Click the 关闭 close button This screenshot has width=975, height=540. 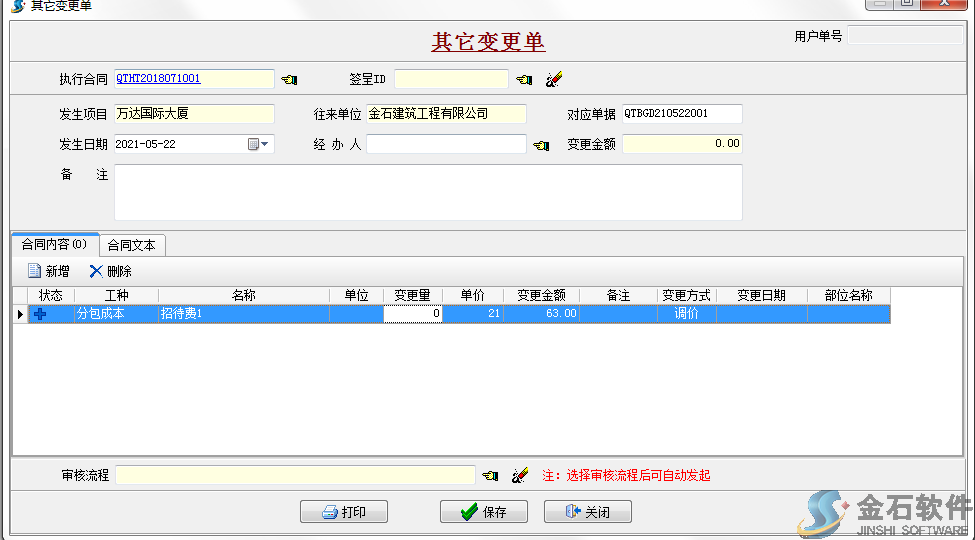tap(587, 512)
